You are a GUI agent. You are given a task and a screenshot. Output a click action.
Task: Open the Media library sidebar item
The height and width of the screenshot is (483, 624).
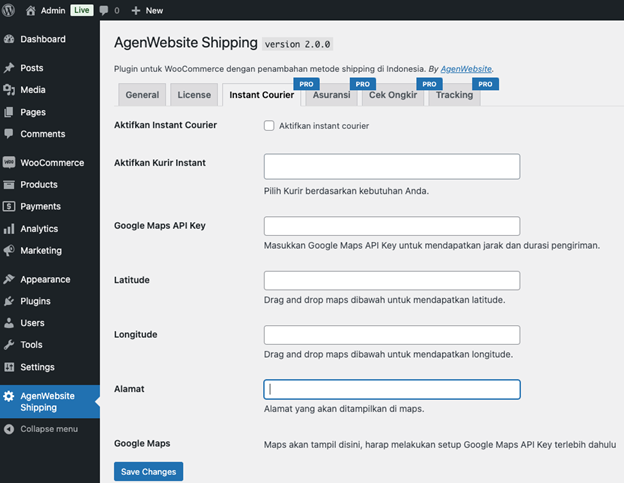point(33,90)
